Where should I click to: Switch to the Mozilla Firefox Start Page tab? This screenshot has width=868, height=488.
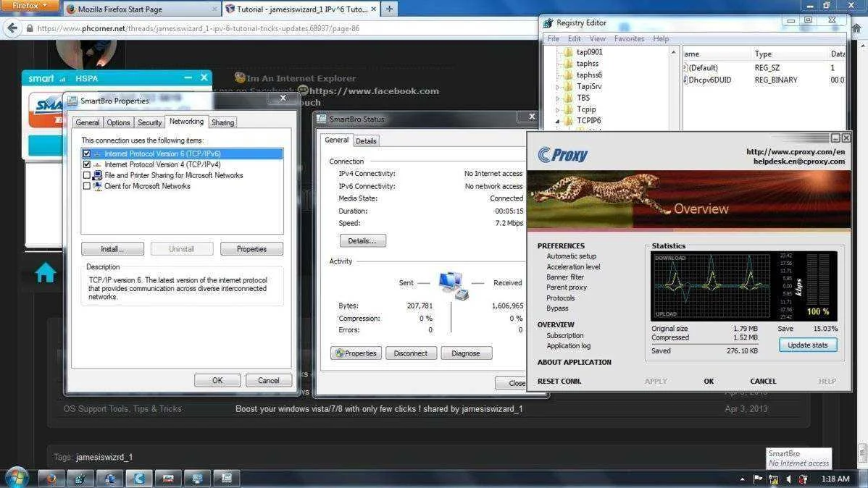(x=141, y=9)
